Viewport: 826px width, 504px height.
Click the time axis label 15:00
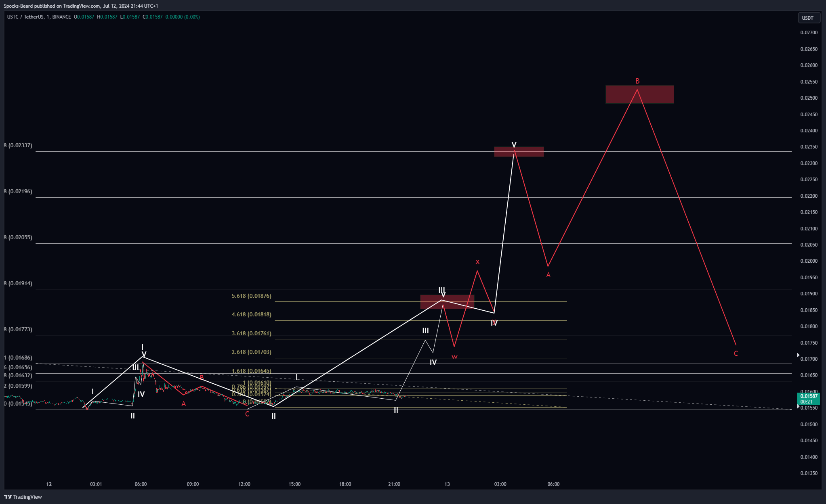(294, 484)
